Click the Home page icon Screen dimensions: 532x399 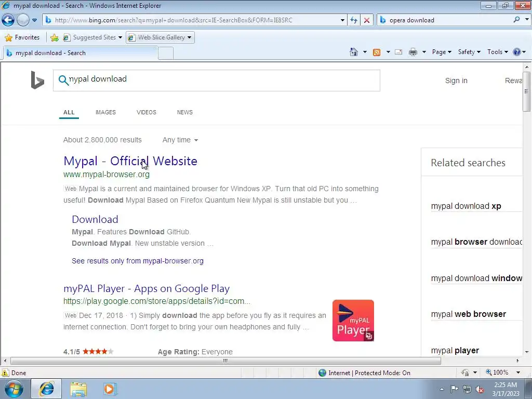tap(353, 52)
